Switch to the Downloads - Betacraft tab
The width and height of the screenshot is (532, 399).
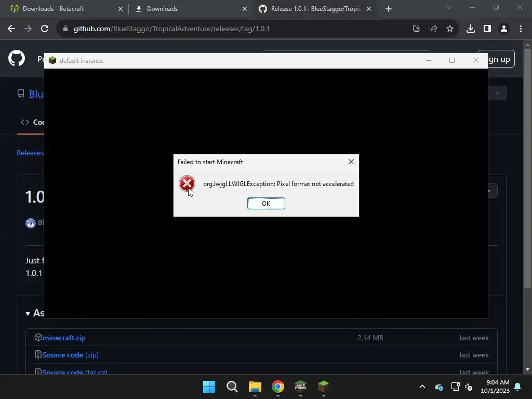[54, 9]
